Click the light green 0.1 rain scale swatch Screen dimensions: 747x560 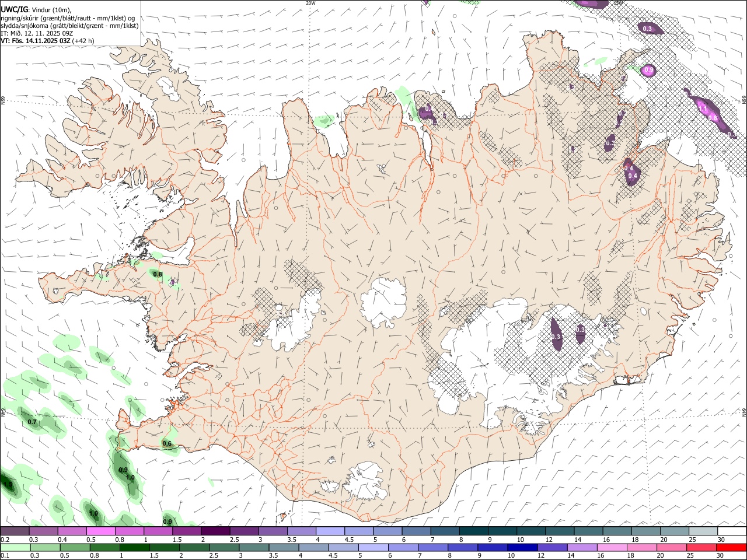pos(15,547)
